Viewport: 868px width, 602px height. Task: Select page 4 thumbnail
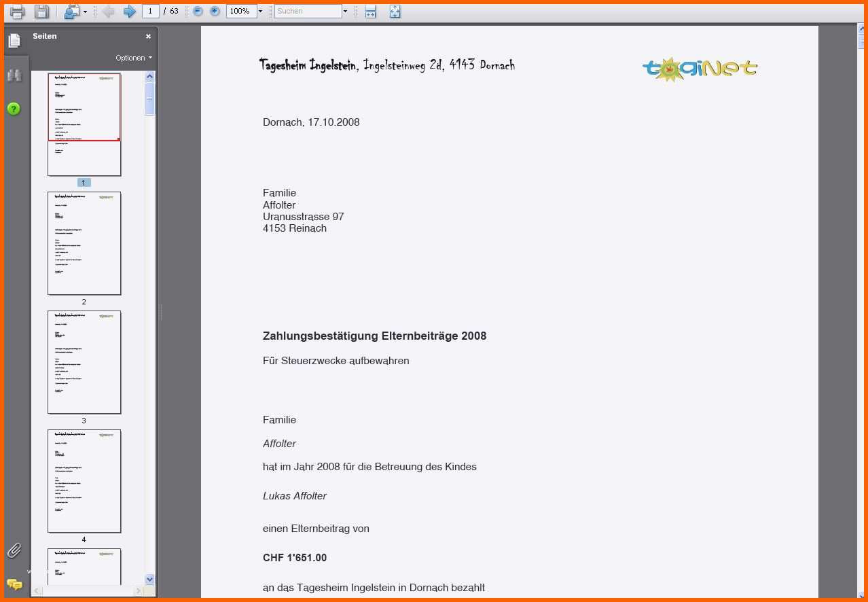point(84,481)
